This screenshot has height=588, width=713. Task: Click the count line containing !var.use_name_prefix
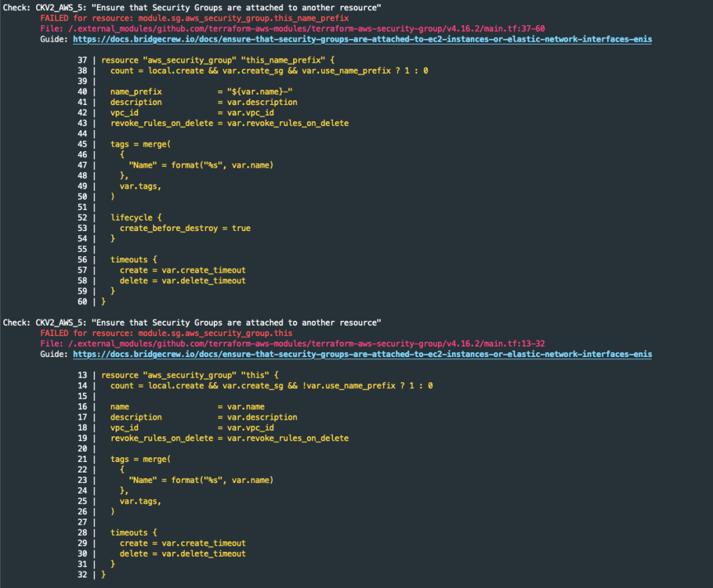(x=272, y=386)
